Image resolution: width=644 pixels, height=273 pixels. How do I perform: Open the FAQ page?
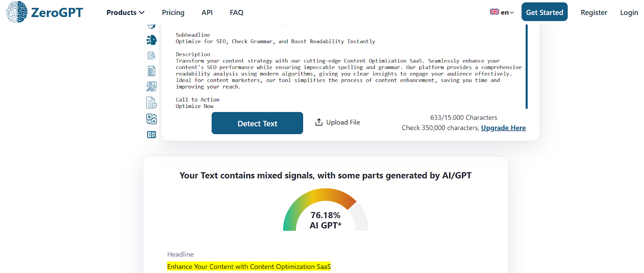click(236, 12)
